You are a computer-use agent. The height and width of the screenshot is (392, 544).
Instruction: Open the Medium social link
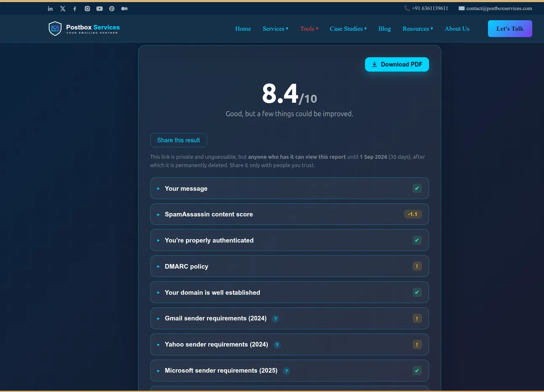[124, 8]
